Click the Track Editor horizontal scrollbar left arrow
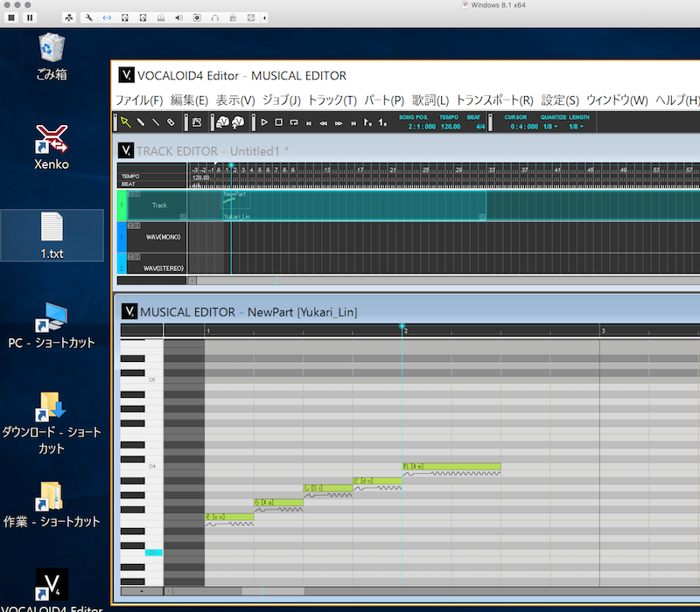This screenshot has height=612, width=700. click(192, 281)
